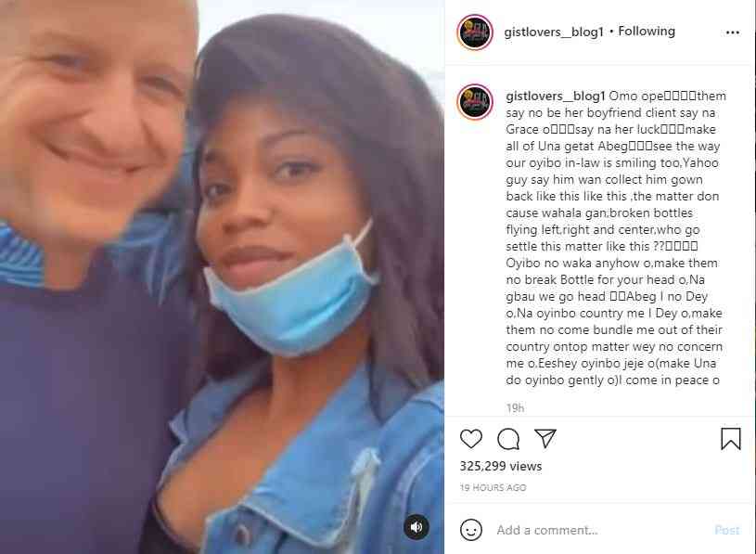The height and width of the screenshot is (554, 756).
Task: Share post with paper plane icon
Action: coord(545,438)
